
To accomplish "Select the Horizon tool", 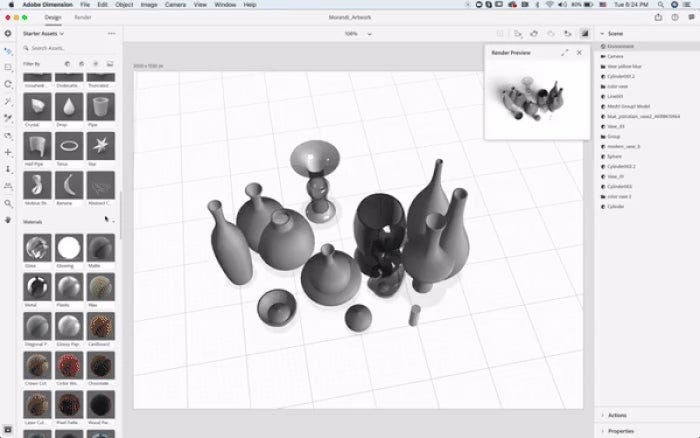I will [x=8, y=186].
